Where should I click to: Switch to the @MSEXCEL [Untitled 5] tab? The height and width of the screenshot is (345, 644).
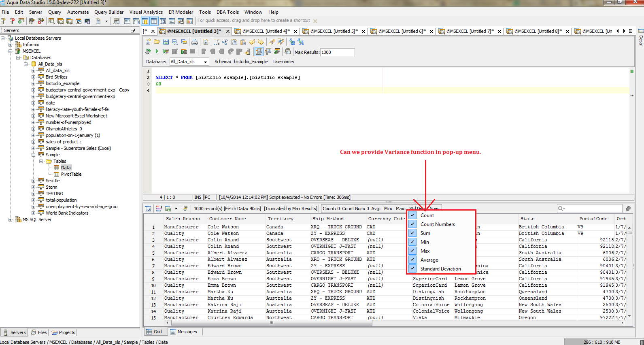pyautogui.click(x=334, y=31)
